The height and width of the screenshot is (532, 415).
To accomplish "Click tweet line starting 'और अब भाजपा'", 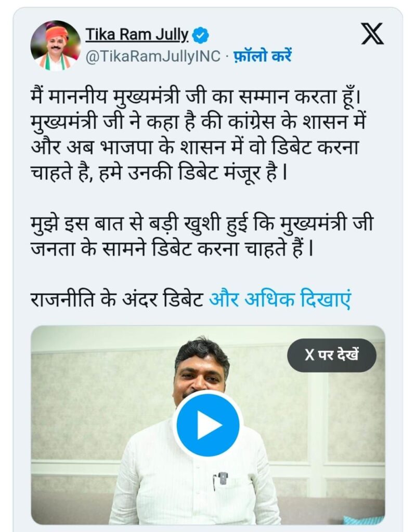I will click(195, 148).
